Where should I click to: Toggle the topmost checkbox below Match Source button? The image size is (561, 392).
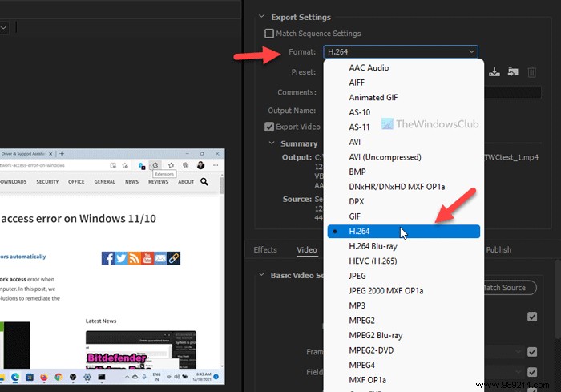coord(532,317)
